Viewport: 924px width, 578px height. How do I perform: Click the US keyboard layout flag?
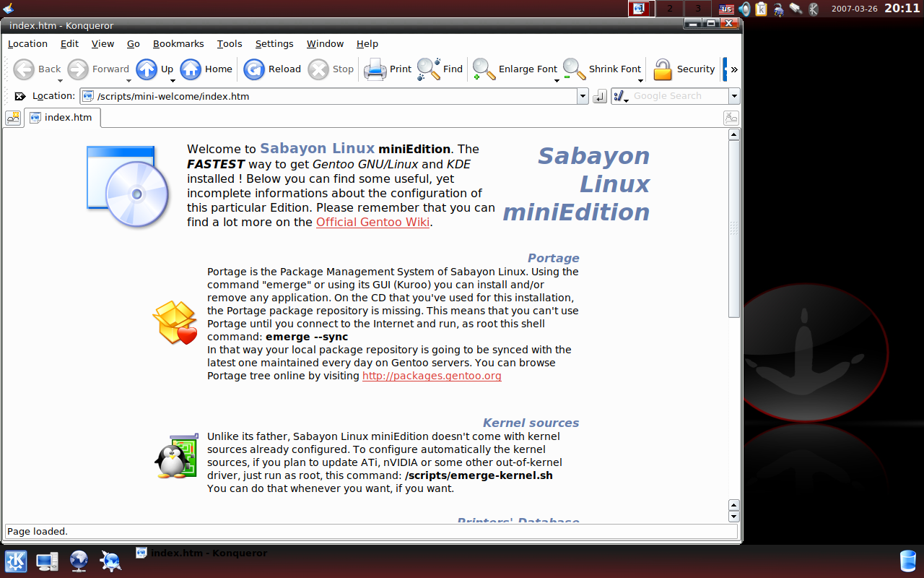[726, 9]
